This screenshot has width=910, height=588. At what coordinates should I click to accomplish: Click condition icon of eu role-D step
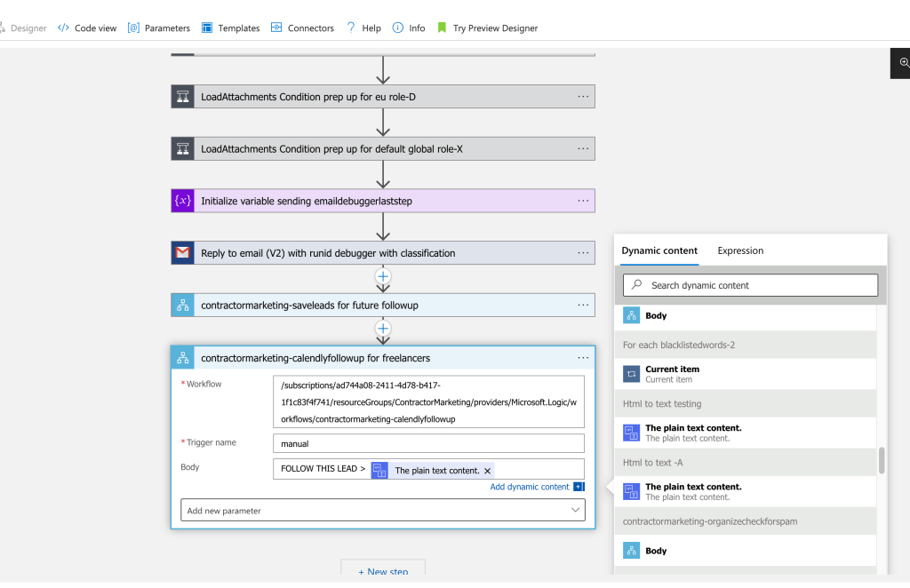click(x=183, y=97)
